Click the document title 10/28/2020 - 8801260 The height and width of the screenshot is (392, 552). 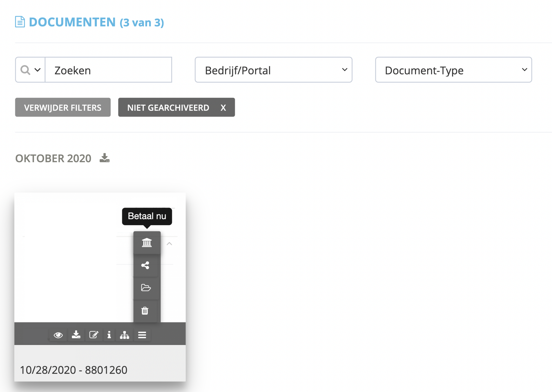pos(74,370)
